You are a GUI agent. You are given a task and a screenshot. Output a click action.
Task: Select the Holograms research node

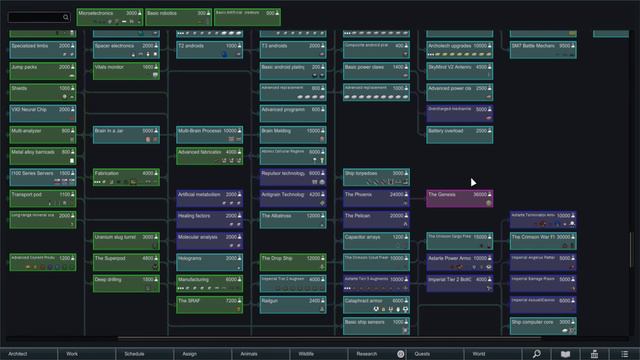pos(209,262)
